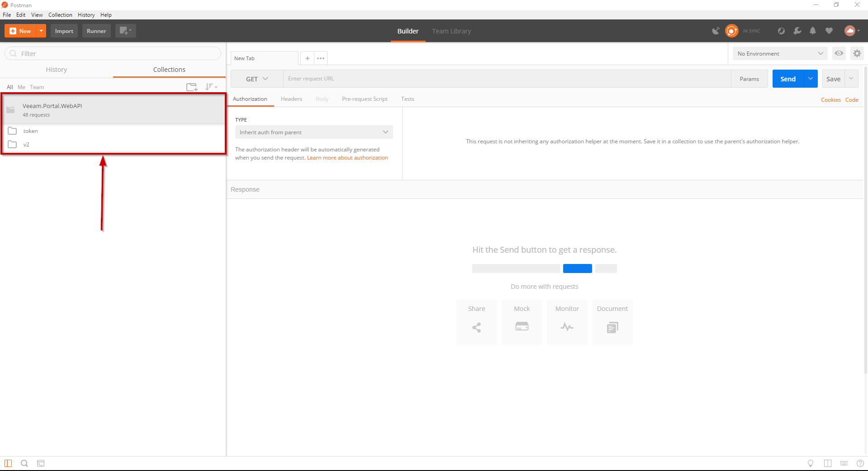Open the user profile avatar menu
The height and width of the screenshot is (471, 868).
coord(852,31)
